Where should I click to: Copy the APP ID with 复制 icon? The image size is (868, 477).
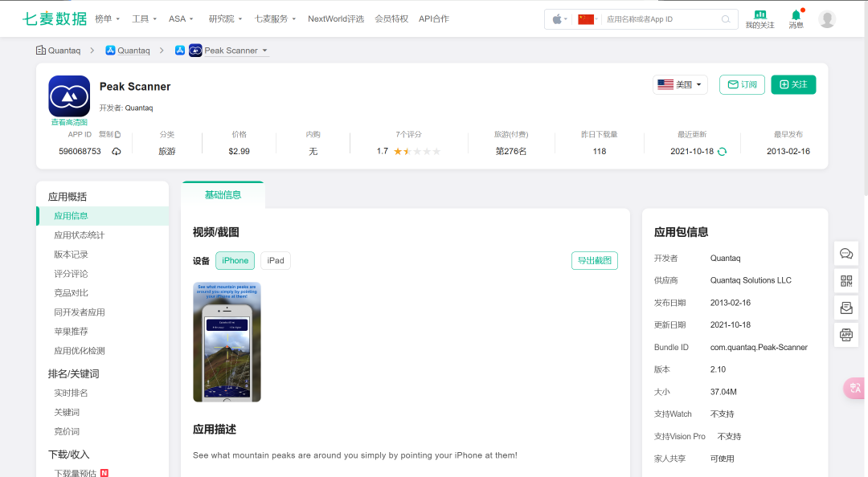(109, 134)
